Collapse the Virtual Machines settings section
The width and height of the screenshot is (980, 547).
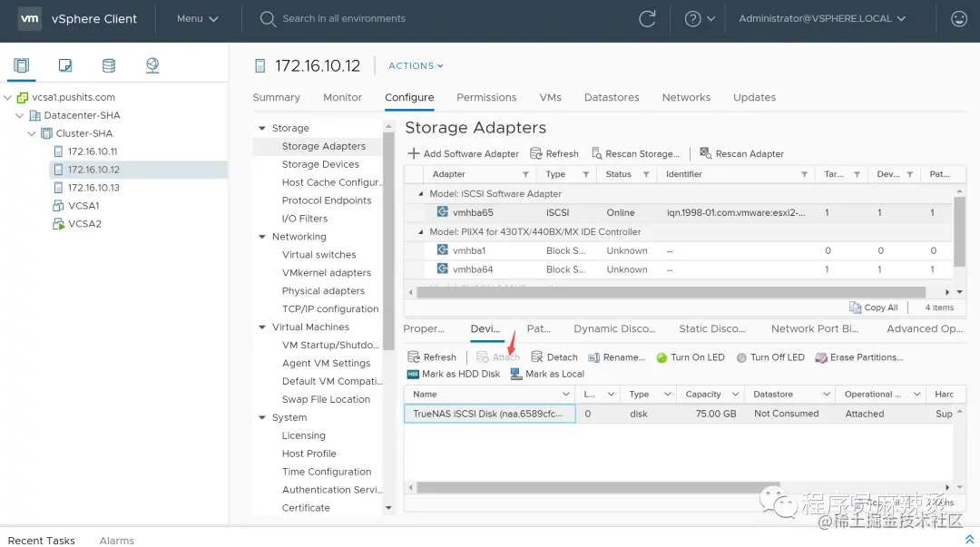point(262,327)
